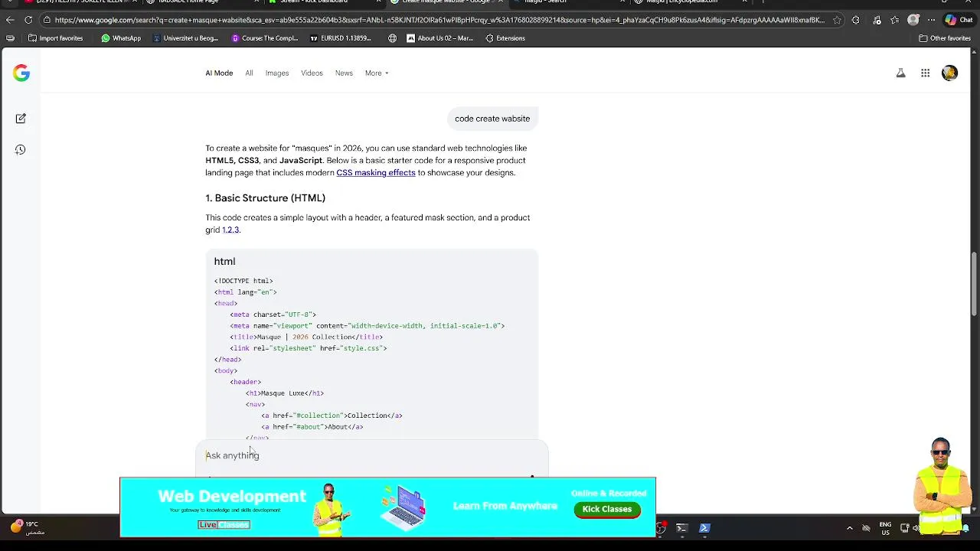Go back with the browser back arrow
980x551 pixels.
click(10, 20)
